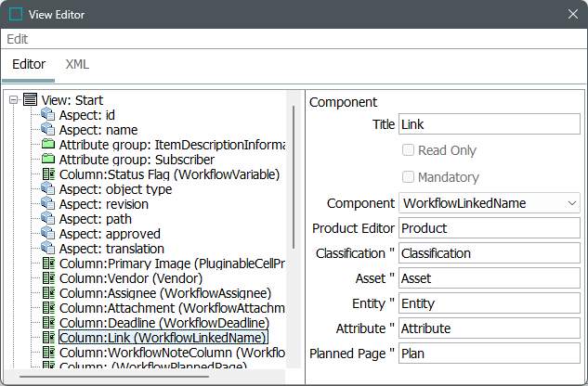Click the table icon beside View: Start
The image size is (588, 386).
tap(30, 100)
